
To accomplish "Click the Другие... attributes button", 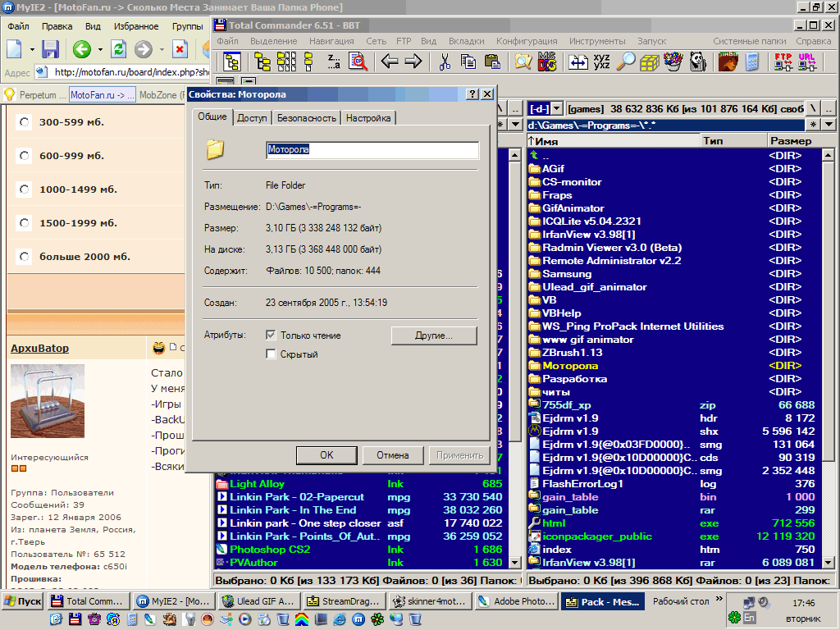I will click(x=434, y=336).
